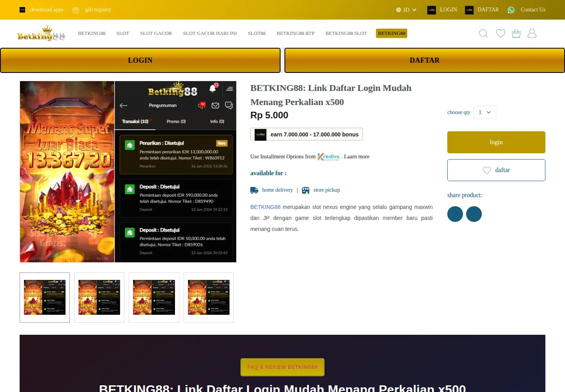Screen dimensions: 565x392
Task: Click the second round share product icon
Action: click(x=474, y=214)
